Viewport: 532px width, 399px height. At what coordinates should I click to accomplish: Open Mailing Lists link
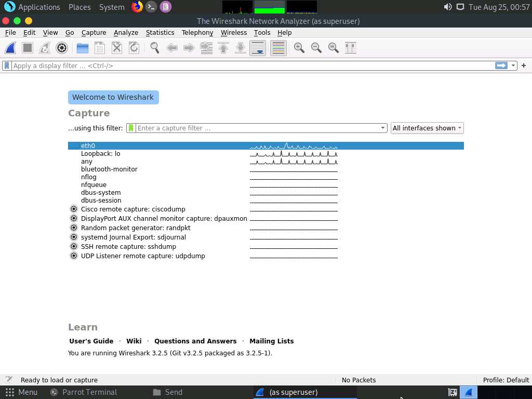pos(271,341)
